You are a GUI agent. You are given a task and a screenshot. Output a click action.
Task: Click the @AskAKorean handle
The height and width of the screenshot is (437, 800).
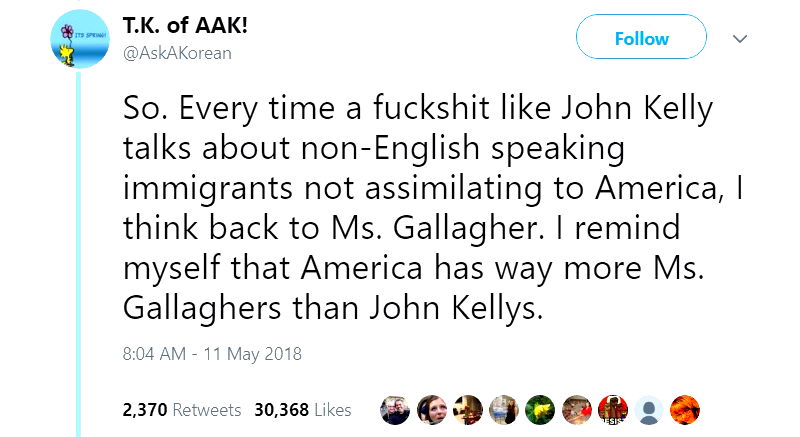click(x=177, y=53)
